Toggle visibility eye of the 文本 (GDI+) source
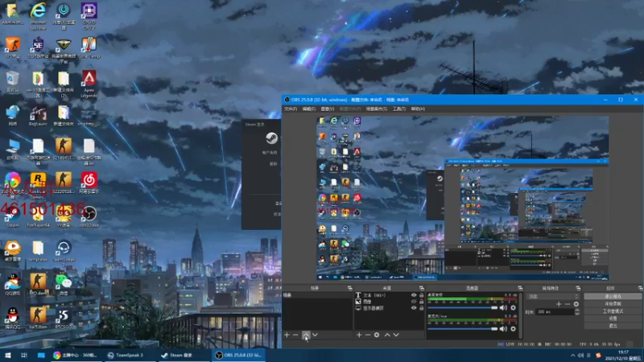The image size is (644, 362). point(414,295)
